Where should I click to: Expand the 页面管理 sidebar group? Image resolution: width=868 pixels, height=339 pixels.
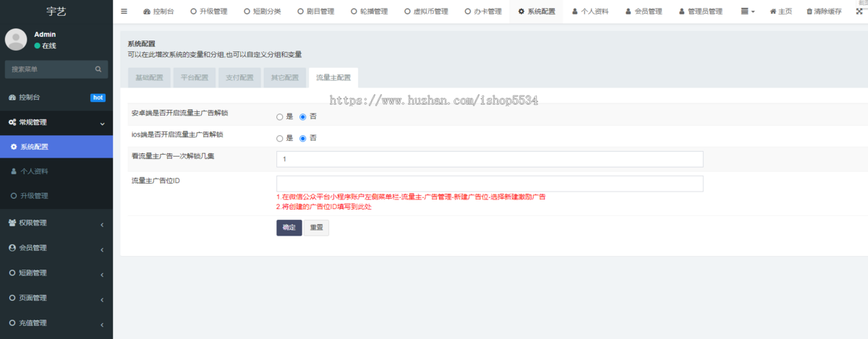56,298
